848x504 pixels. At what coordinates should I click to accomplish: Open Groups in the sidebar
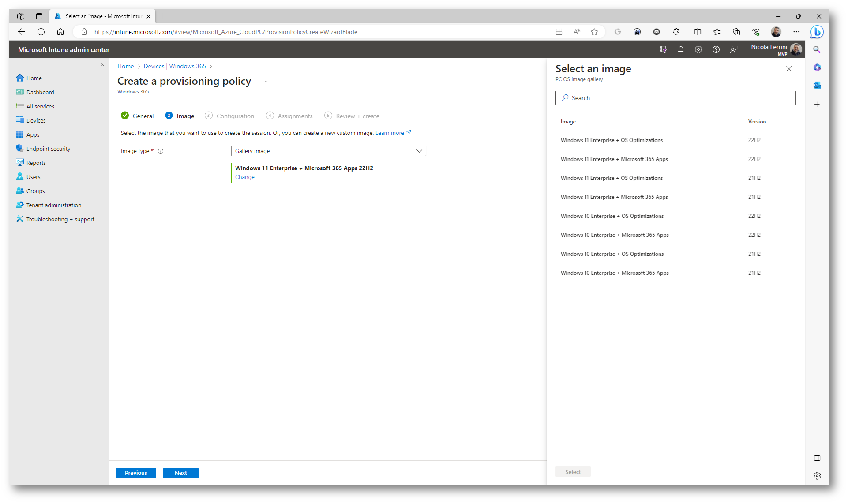coord(30,191)
